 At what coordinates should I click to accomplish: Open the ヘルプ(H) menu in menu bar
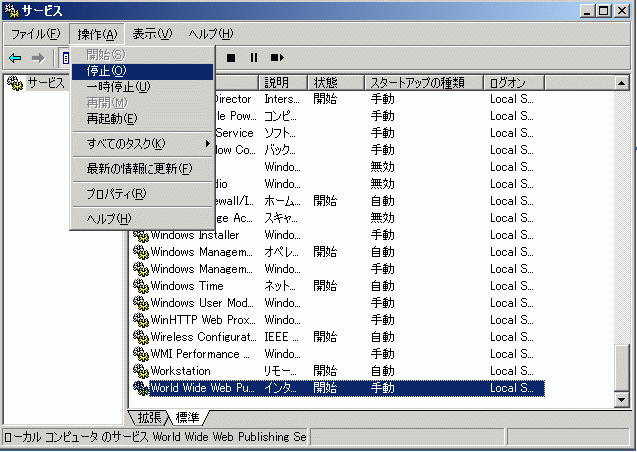[x=210, y=34]
